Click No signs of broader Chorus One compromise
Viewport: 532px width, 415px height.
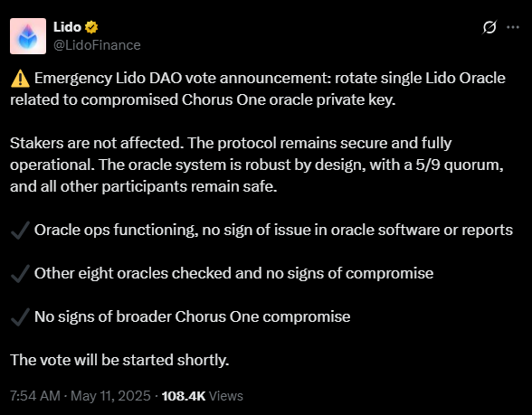tap(193, 316)
